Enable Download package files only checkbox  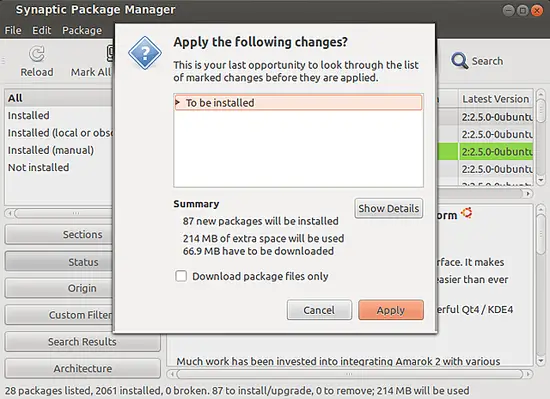[x=181, y=276]
